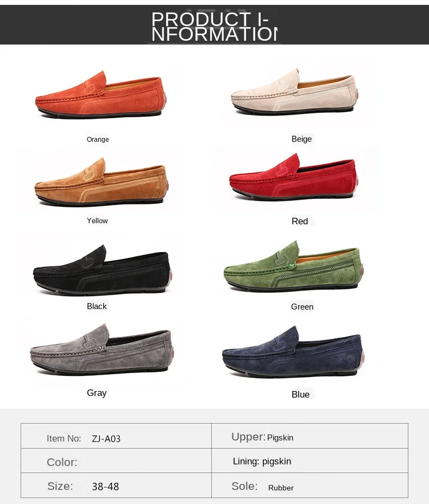Click the Yellow color label
Image resolution: width=429 pixels, height=504 pixels.
pyautogui.click(x=97, y=221)
